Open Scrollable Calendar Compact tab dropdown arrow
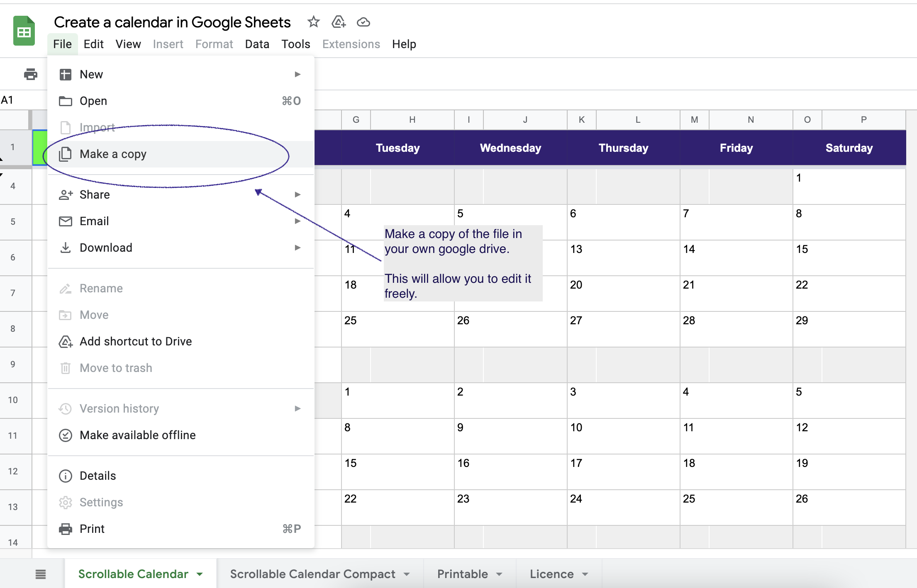This screenshot has height=588, width=917. pos(407,574)
